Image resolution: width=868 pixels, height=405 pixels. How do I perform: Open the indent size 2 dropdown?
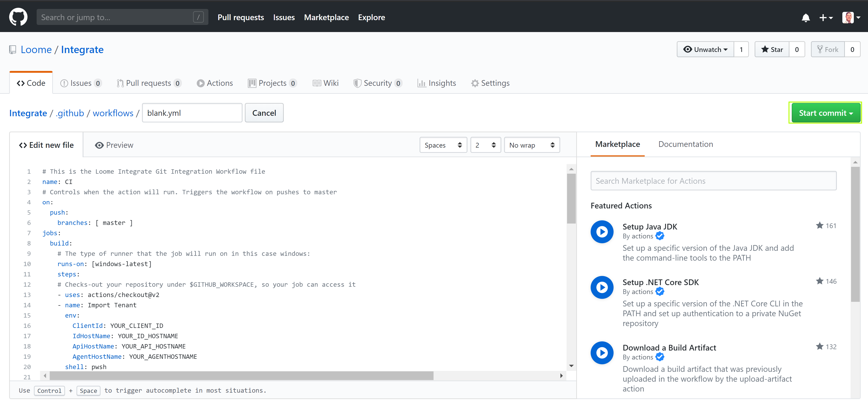click(x=486, y=145)
